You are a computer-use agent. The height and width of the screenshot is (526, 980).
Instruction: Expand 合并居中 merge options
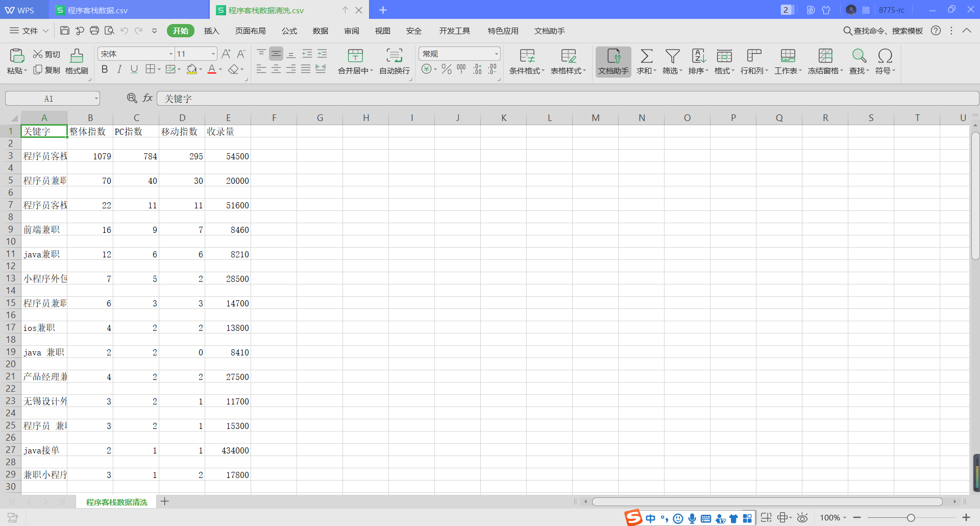point(371,70)
